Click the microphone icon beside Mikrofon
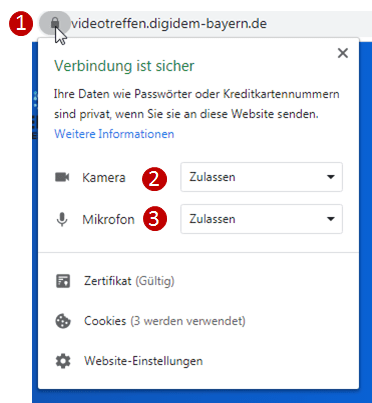 (x=62, y=219)
